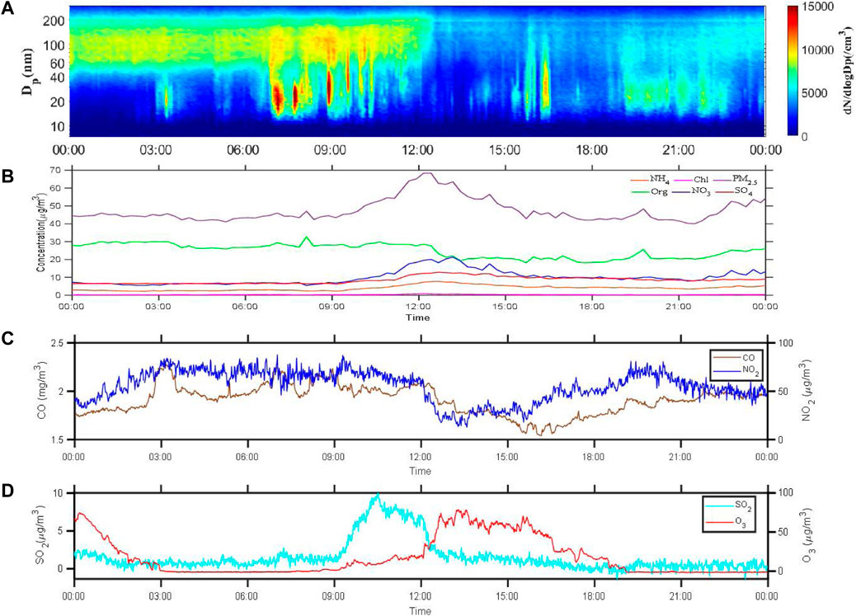The image size is (856, 616).
Task: Click the red hotspot near 07:00 in the heatmap
Action: (277, 98)
